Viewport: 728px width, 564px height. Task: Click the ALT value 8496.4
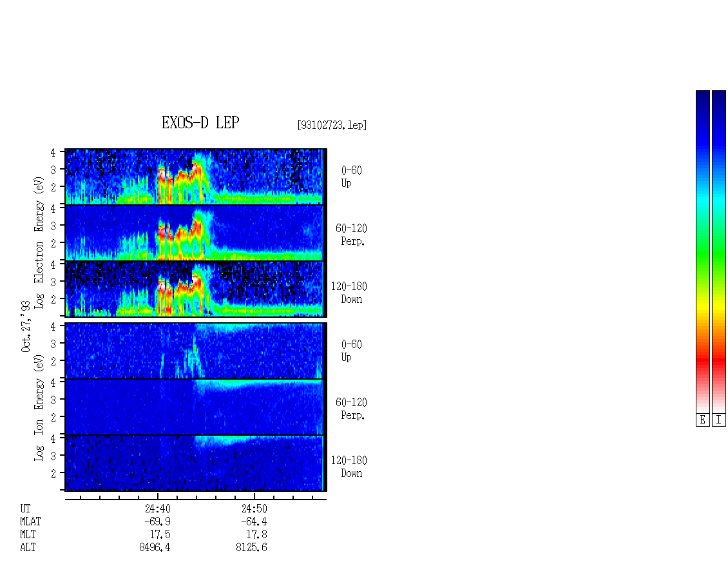point(155,548)
